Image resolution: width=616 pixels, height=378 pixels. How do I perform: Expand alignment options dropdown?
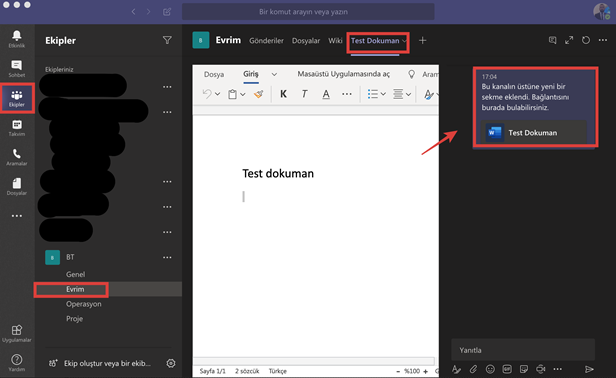tap(408, 94)
